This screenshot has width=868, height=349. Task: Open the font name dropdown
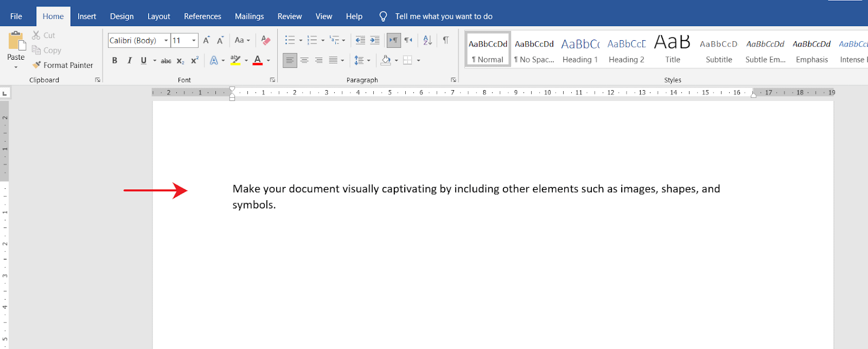166,41
